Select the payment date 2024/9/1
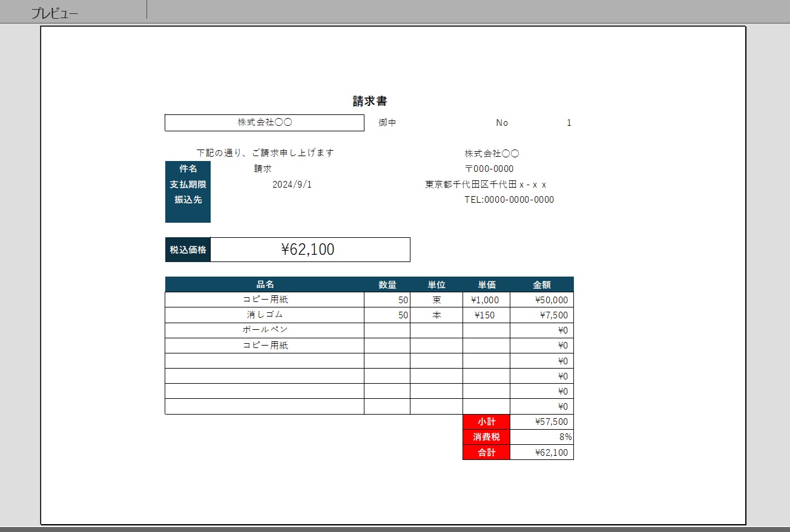Screen dimensions: 790x532 pyautogui.click(x=292, y=185)
